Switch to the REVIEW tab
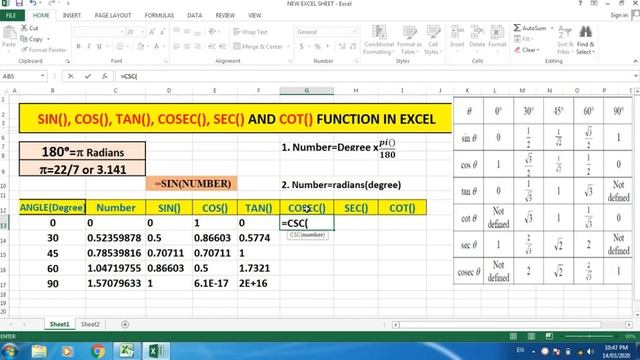 [x=225, y=16]
